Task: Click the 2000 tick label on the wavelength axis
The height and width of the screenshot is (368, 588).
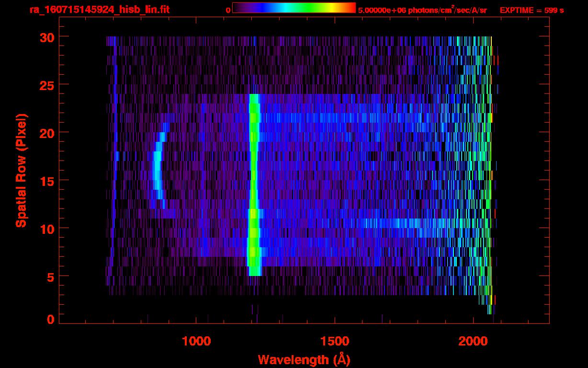Action: pos(473,341)
